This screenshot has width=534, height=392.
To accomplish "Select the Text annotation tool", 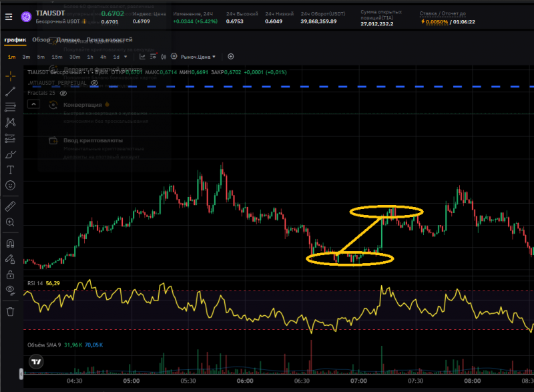I will click(x=10, y=170).
